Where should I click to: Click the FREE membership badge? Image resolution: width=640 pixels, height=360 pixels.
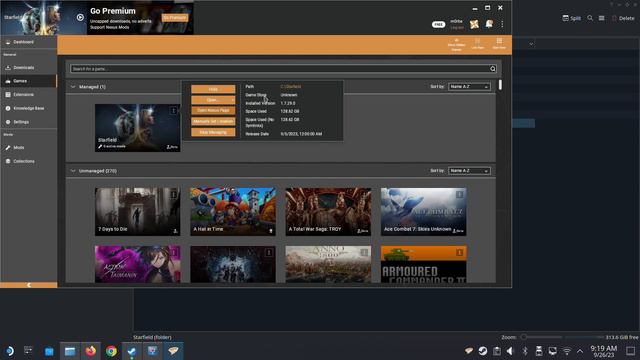(x=438, y=24)
